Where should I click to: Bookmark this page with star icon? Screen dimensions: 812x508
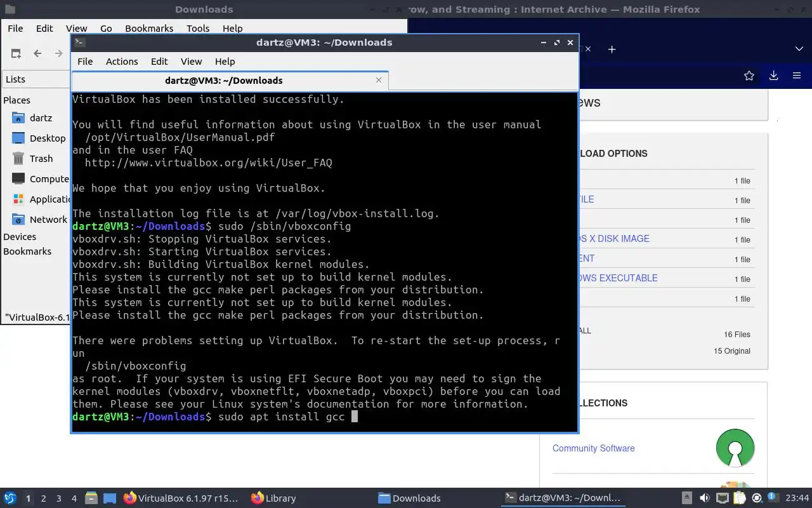pos(749,76)
